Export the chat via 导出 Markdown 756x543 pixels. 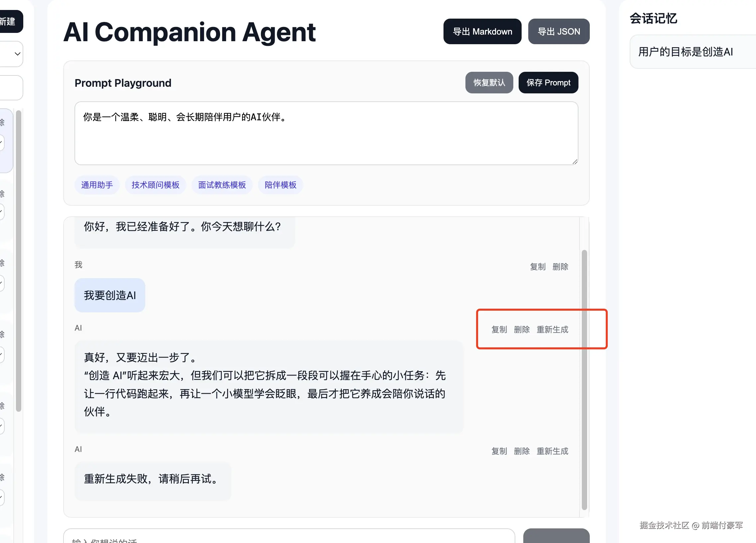(x=482, y=32)
